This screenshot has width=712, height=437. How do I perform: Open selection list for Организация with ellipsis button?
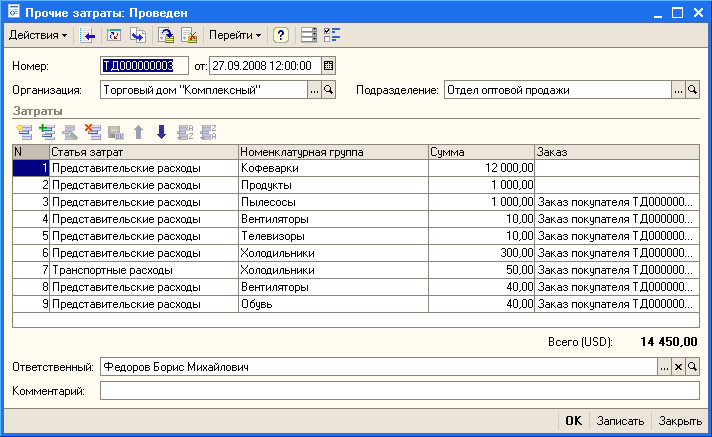point(314,90)
